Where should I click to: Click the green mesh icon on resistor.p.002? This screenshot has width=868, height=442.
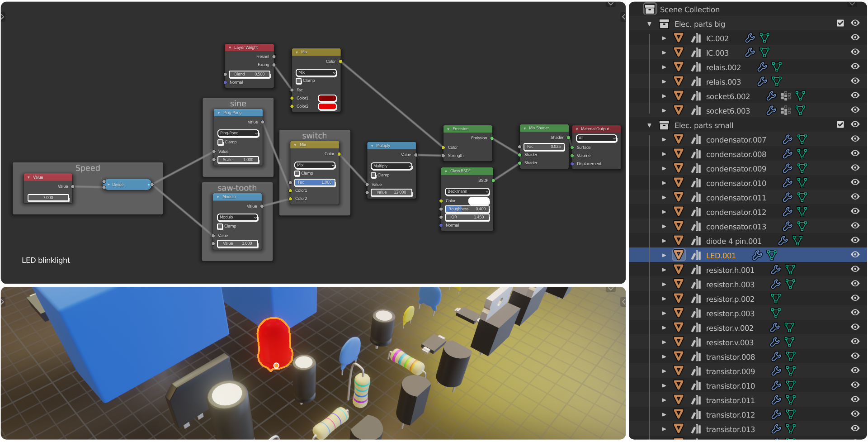(776, 299)
